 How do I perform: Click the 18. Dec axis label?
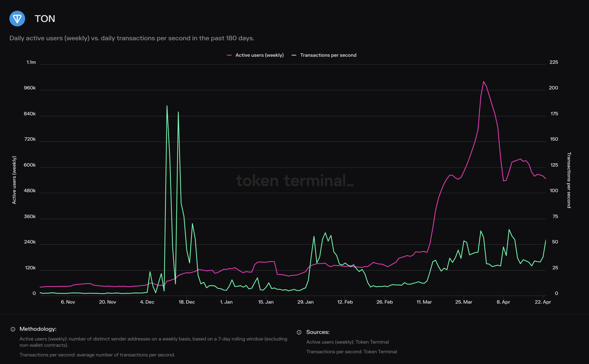[x=187, y=302]
